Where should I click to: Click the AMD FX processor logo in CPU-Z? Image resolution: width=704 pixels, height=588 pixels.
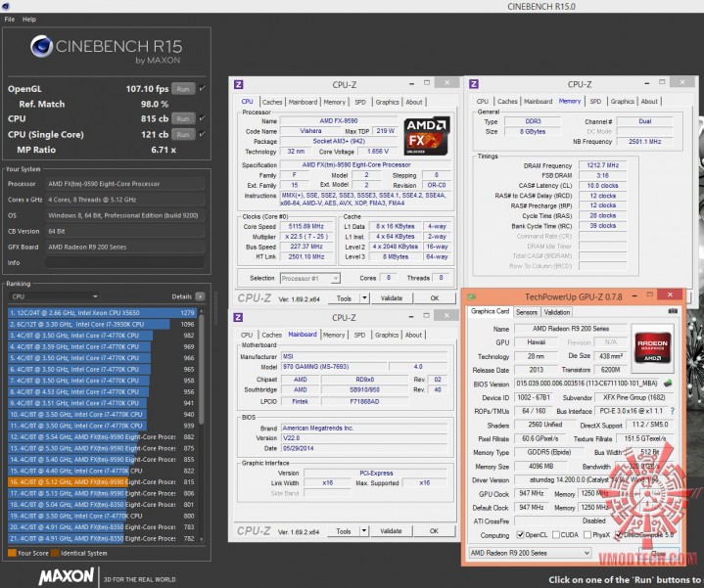(x=426, y=136)
